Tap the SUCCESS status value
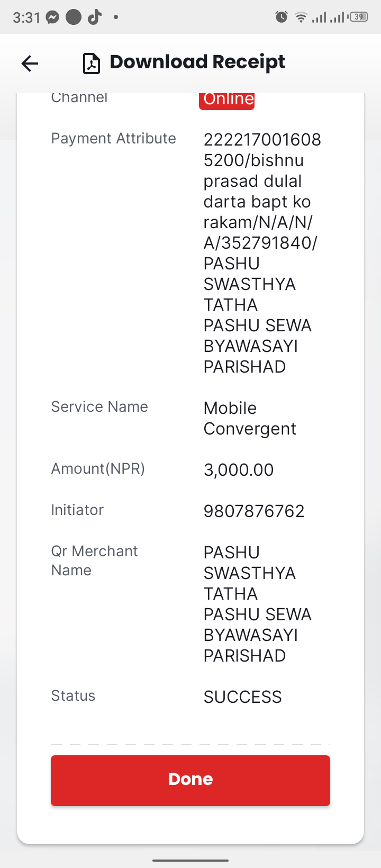The width and height of the screenshot is (381, 868). point(243,697)
